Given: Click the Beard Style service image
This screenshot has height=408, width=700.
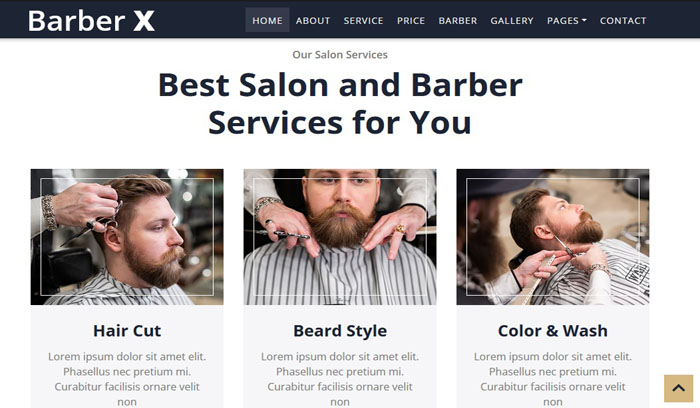Looking at the screenshot, I should pos(340,237).
